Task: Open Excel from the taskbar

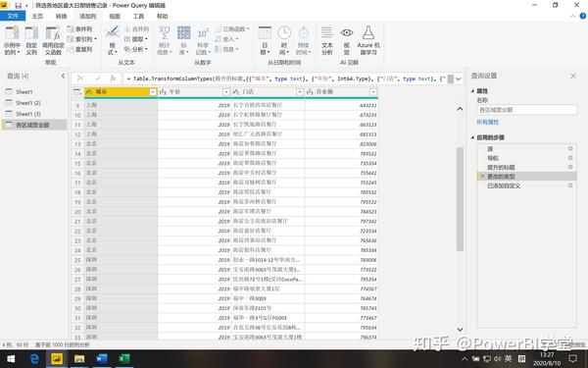Action: [124, 359]
